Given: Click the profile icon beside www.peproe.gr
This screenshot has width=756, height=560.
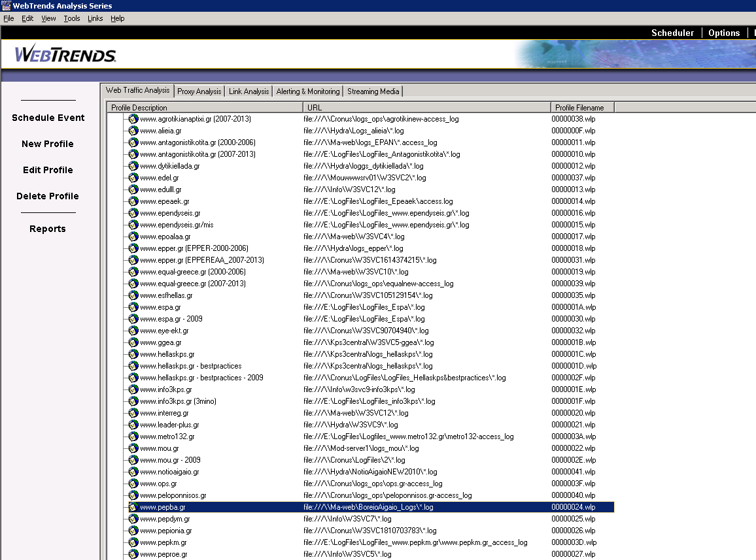Looking at the screenshot, I should coord(133,554).
